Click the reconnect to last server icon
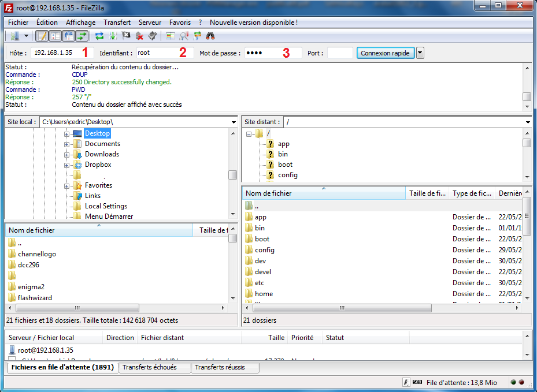The width and height of the screenshot is (537, 392). [152, 36]
